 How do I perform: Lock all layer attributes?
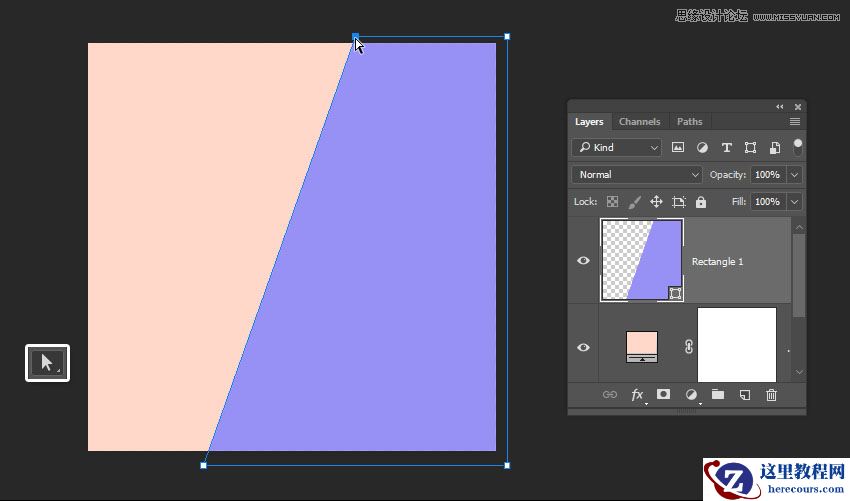coord(701,202)
